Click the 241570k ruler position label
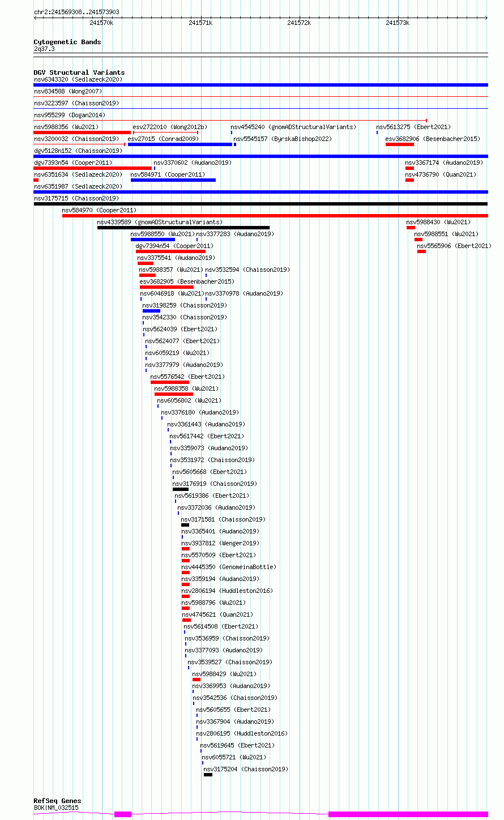 pyautogui.click(x=101, y=23)
